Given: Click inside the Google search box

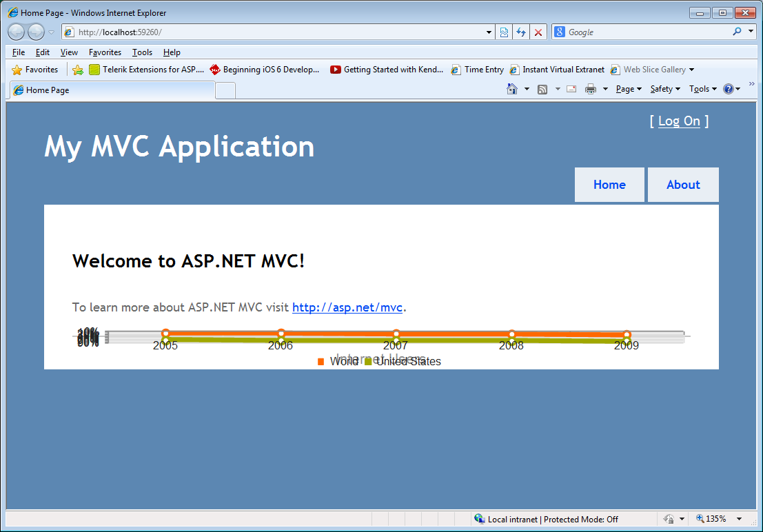Looking at the screenshot, I should click(x=647, y=32).
